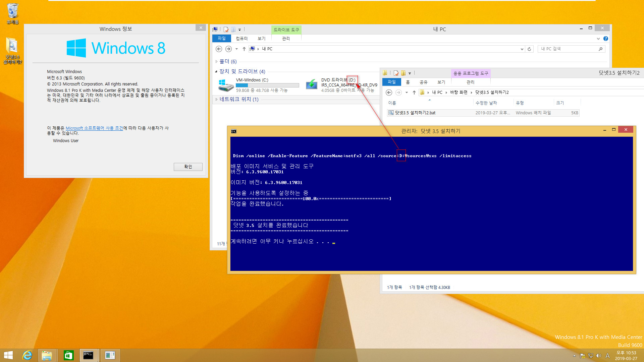The width and height of the screenshot is (644, 362).
Task: Open the Recycle Bin desktop icon
Action: pos(13,13)
